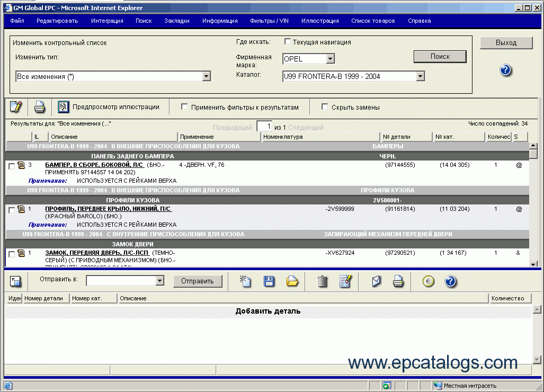Click shopping list scrollbar up arrow
Screen dimensions: 544x392
coord(537,309)
